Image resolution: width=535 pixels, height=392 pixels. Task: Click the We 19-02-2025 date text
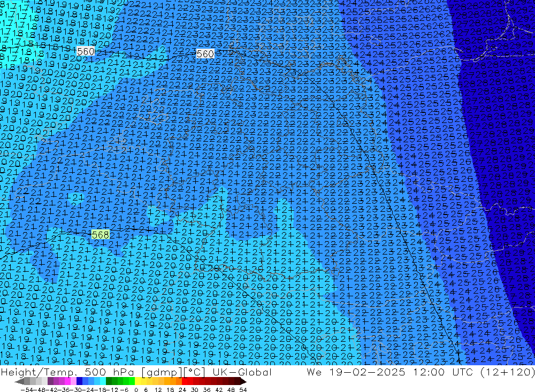click(x=356, y=372)
